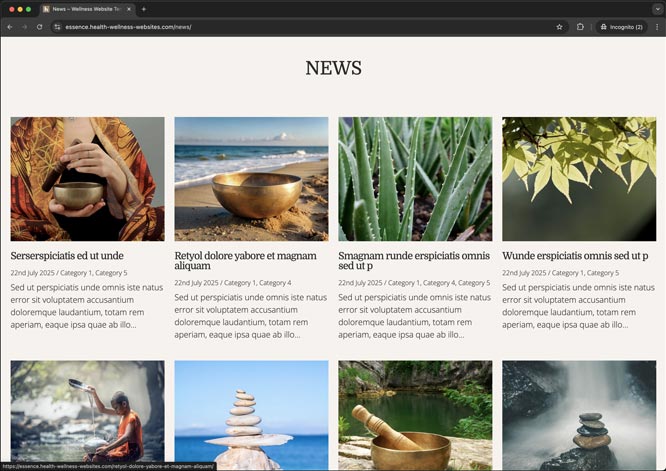Open the green maple leaves image
Image resolution: width=666 pixels, height=471 pixels.
click(579, 179)
